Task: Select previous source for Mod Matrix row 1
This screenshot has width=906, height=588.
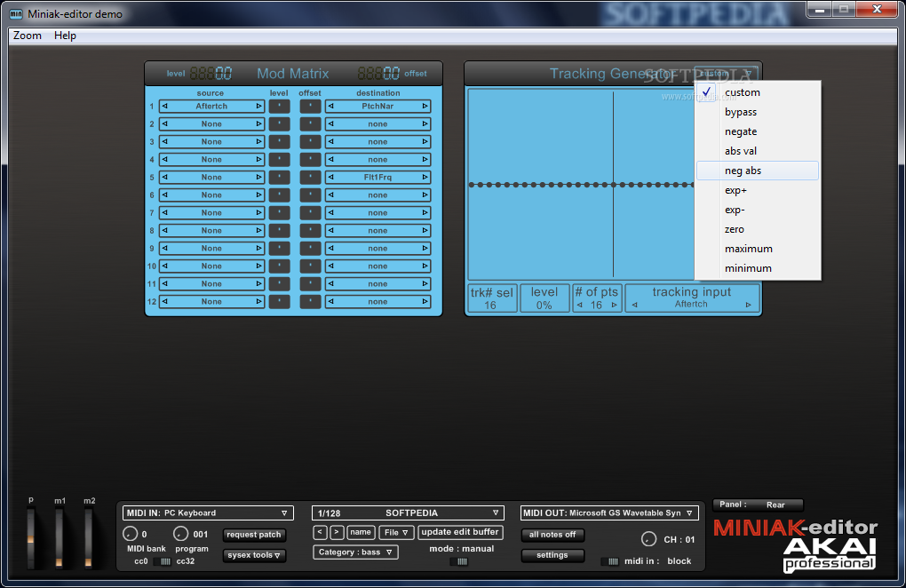Action: tap(164, 107)
